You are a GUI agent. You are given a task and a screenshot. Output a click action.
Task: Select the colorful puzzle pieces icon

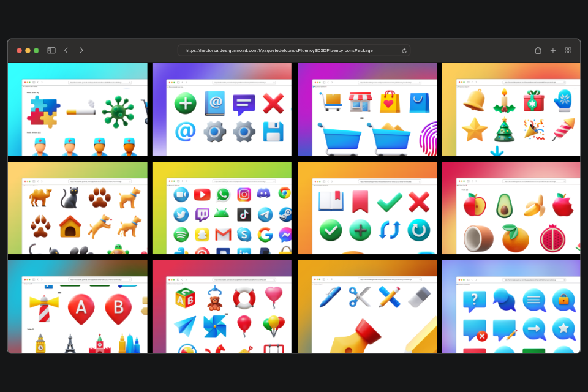[x=43, y=111]
